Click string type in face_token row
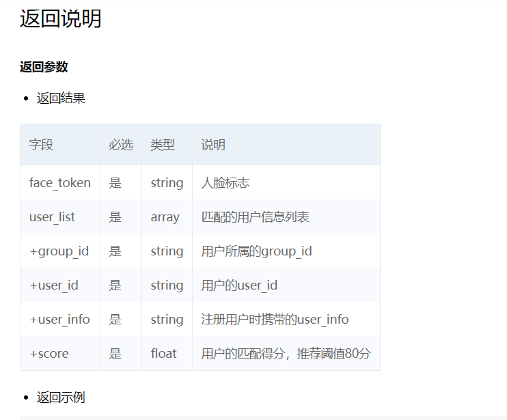This screenshot has width=507, height=420. click(167, 183)
